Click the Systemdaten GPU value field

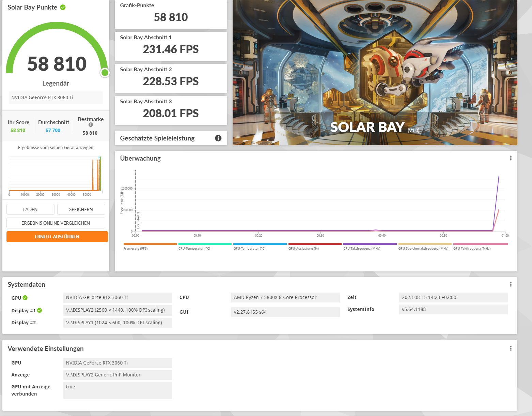(118, 298)
